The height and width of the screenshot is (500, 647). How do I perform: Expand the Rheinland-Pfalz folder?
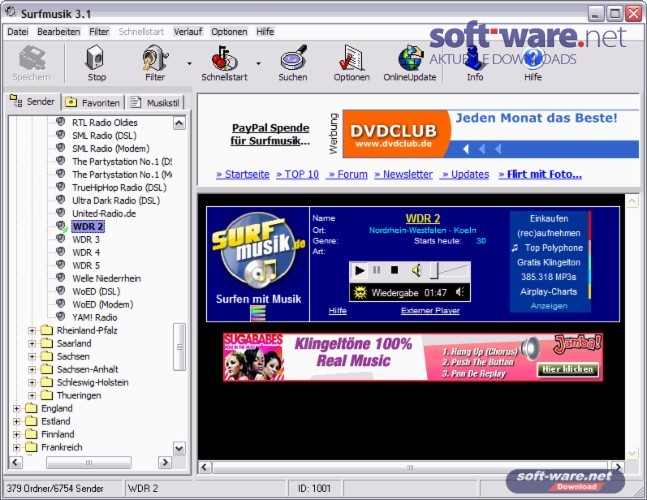(x=32, y=331)
